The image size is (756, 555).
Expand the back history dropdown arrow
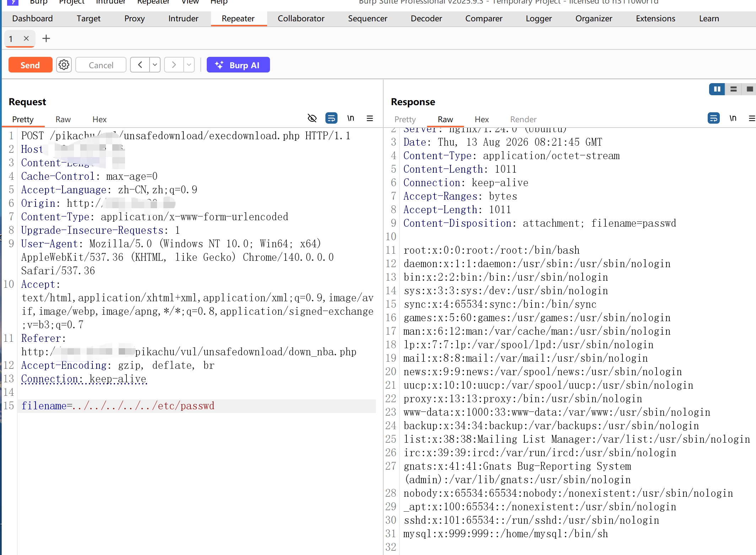pyautogui.click(x=155, y=65)
